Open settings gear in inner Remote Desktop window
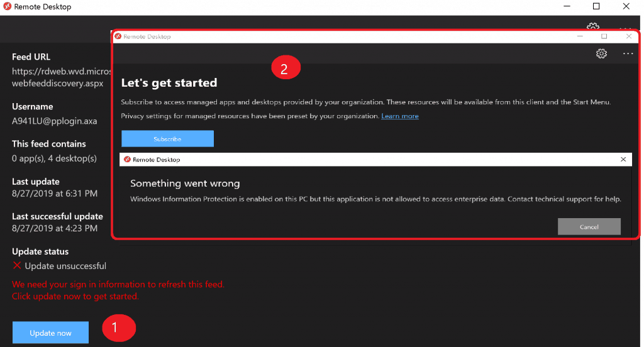The width and height of the screenshot is (644, 347). click(x=601, y=53)
